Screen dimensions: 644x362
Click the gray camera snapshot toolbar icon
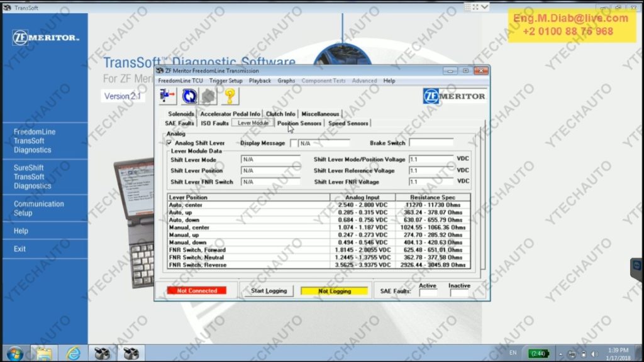coord(207,96)
